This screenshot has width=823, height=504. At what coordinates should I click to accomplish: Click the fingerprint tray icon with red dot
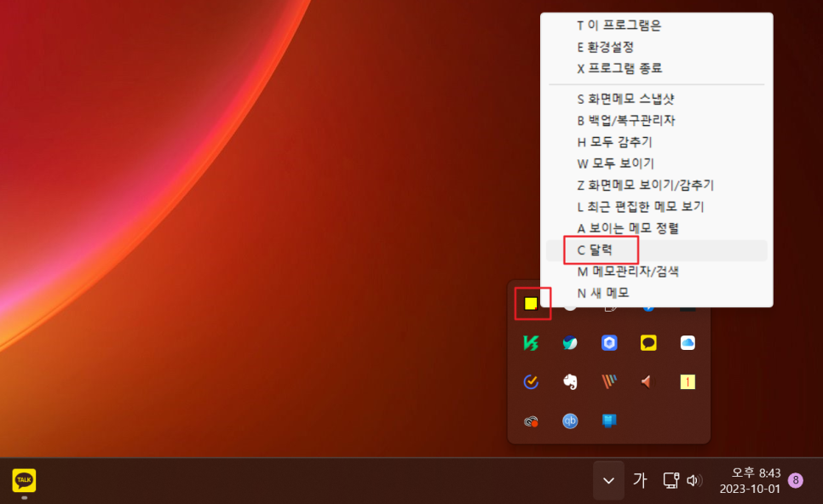[531, 421]
